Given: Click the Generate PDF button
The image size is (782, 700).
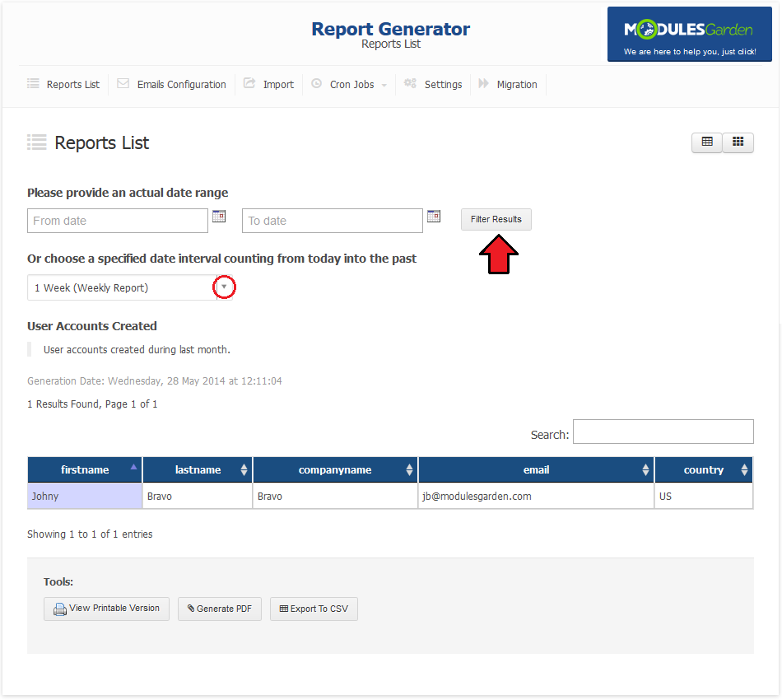Looking at the screenshot, I should (x=220, y=609).
